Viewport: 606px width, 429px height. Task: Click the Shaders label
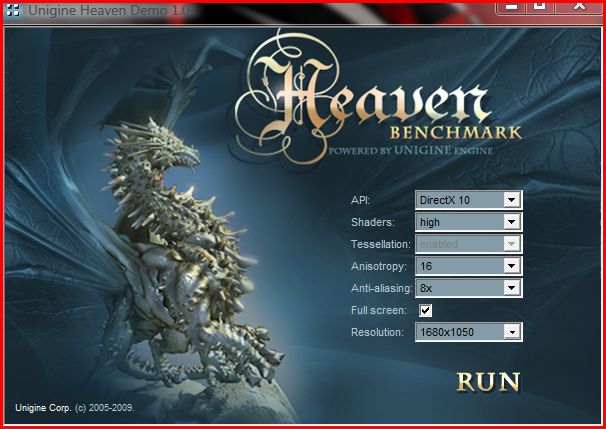point(373,222)
